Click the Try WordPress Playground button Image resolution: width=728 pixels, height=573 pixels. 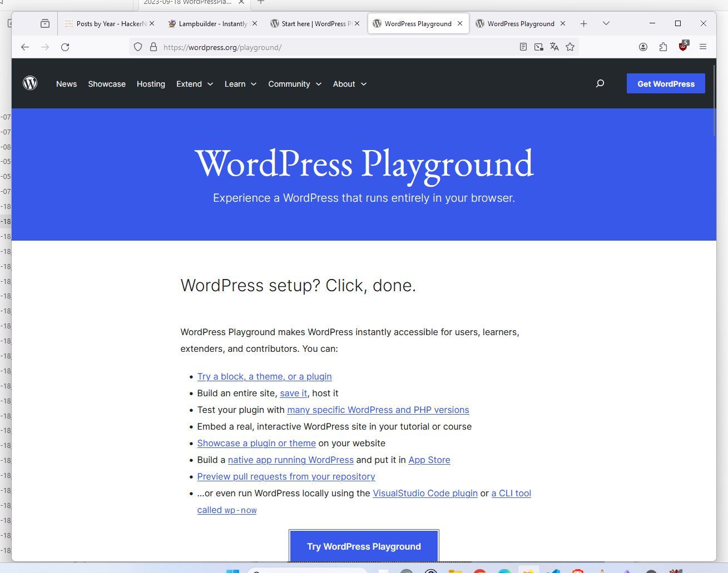(364, 546)
